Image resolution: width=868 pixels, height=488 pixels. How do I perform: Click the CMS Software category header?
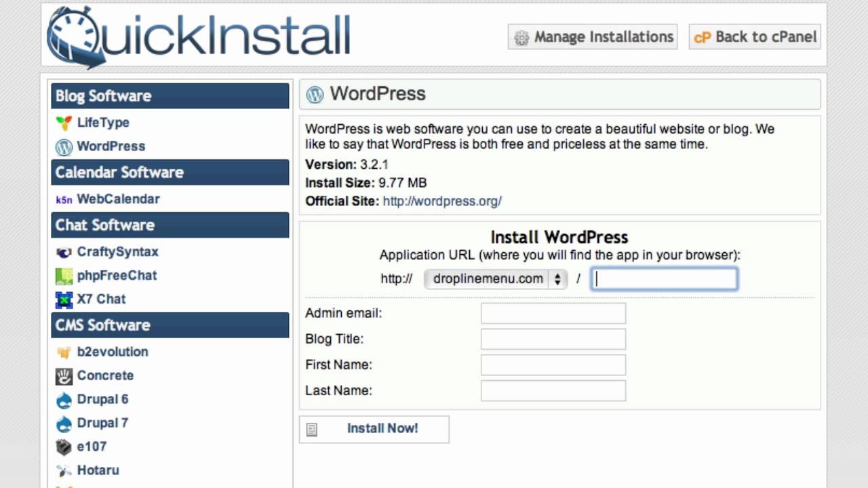click(x=170, y=325)
